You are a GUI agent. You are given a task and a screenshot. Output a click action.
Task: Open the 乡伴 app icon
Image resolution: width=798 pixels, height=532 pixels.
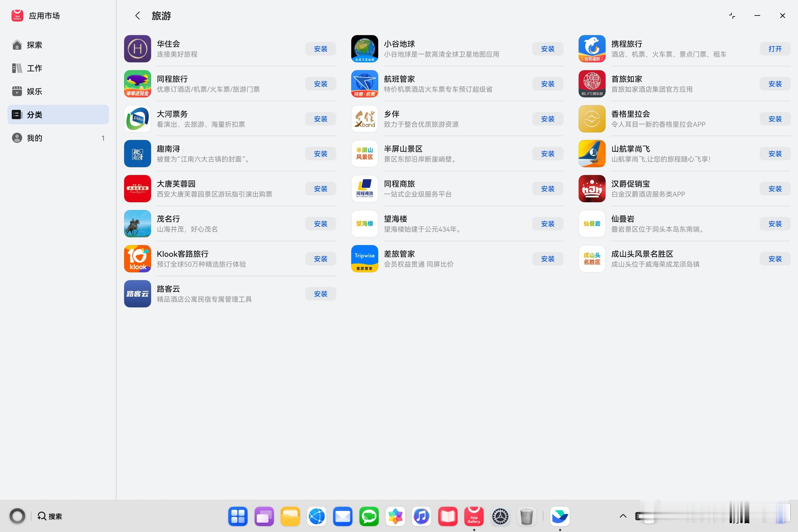[x=365, y=119]
